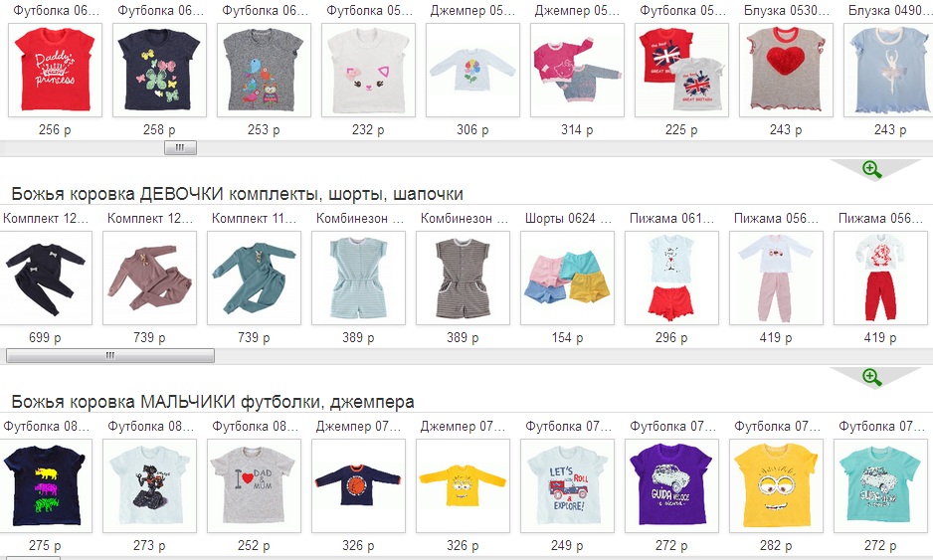Screen dimensions: 933x560
Task: Click the scrollbar thumb under girls' sets row
Action: (110, 355)
